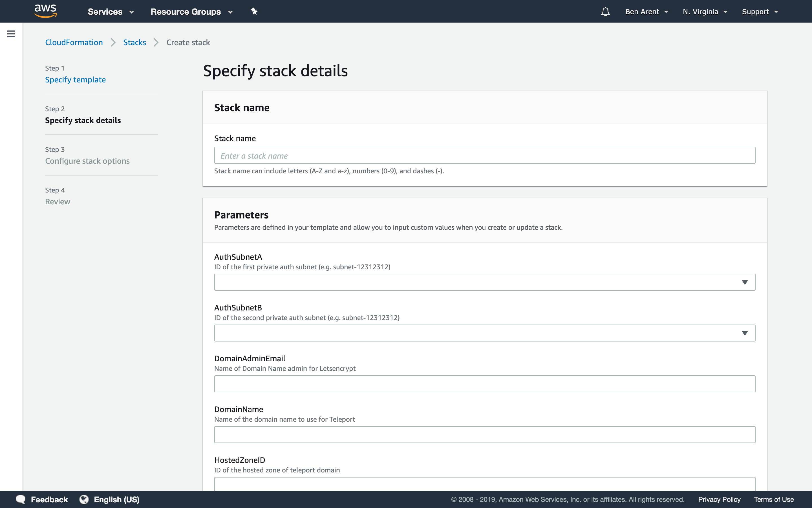Focus the DomainAdminEmail input field
This screenshot has height=508, width=812.
(x=484, y=384)
